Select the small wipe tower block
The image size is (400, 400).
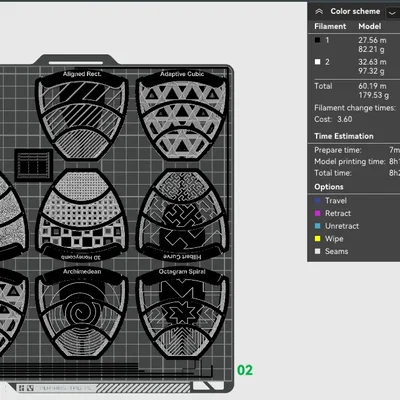[34, 165]
